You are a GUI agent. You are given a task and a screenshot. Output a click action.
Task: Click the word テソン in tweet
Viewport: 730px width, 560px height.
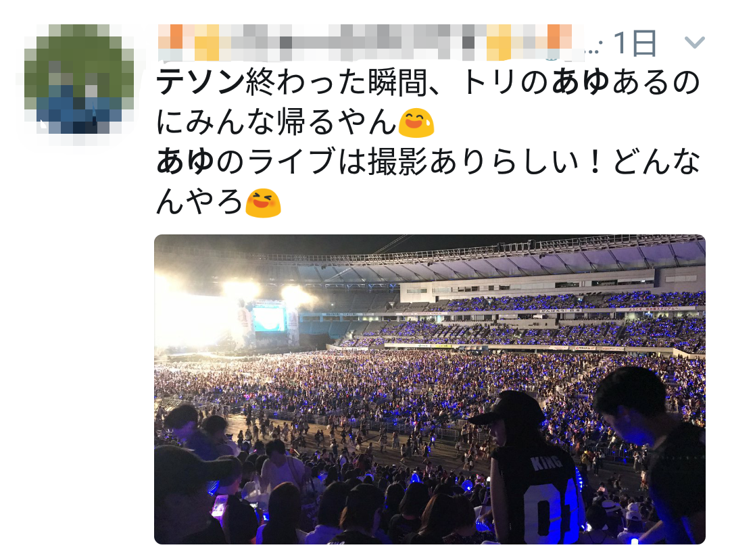pyautogui.click(x=200, y=82)
